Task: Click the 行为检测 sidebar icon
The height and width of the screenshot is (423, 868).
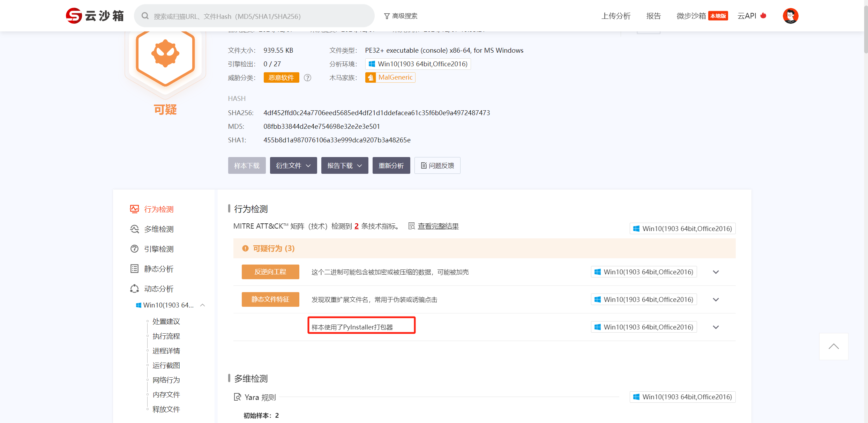Action: pyautogui.click(x=134, y=209)
